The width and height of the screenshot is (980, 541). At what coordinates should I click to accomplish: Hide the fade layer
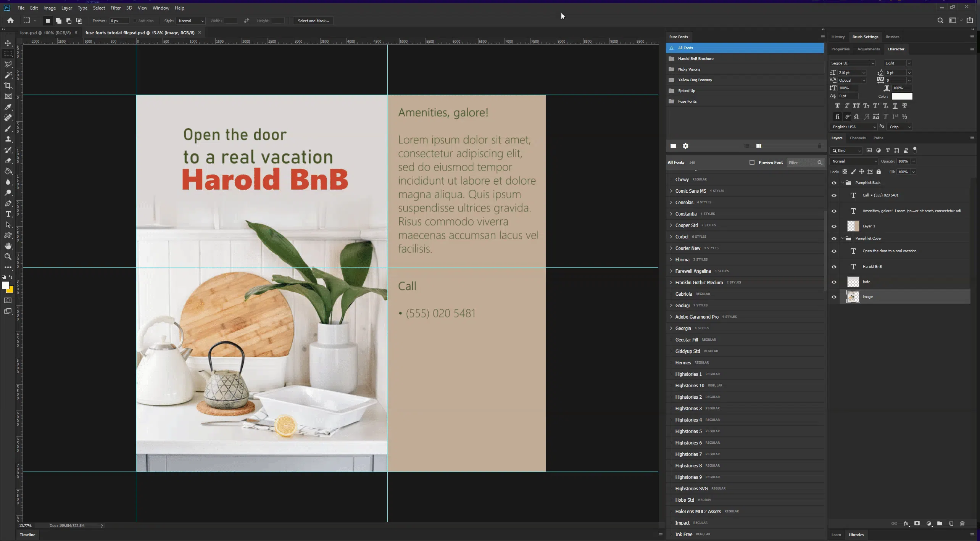point(834,282)
